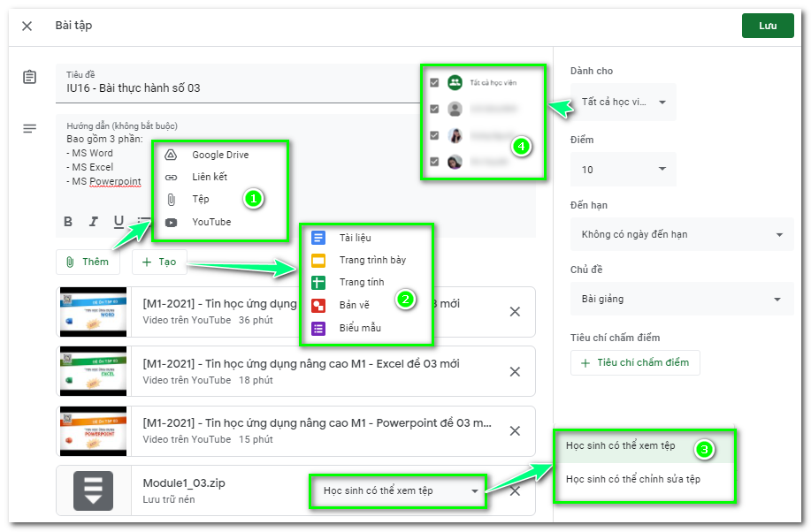
Task: Open the Powerpoint đề 03 video title
Action: point(317,423)
